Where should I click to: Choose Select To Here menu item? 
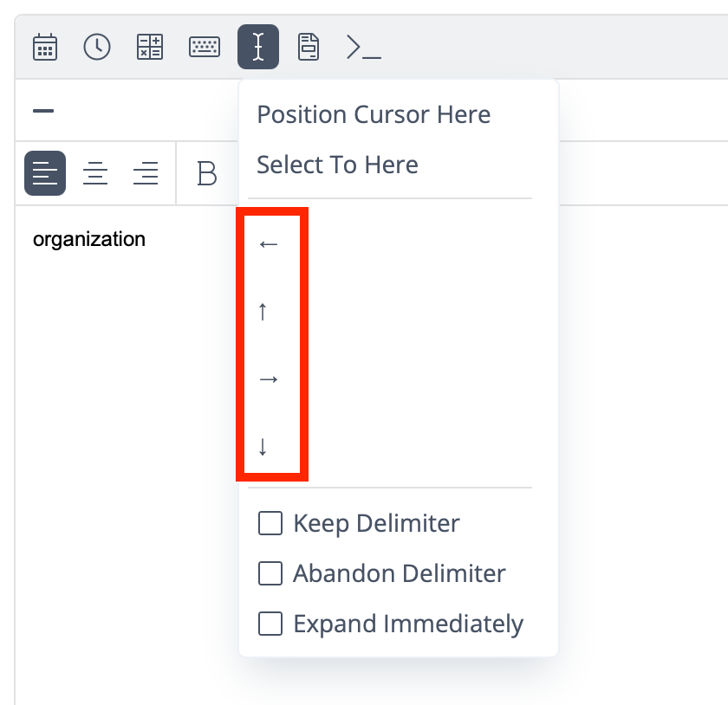point(337,165)
